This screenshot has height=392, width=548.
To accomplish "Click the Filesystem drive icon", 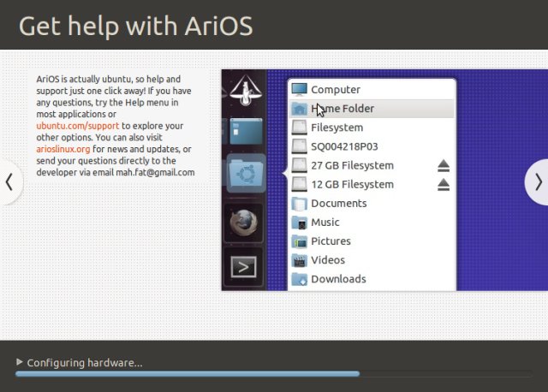I will pos(299,128).
